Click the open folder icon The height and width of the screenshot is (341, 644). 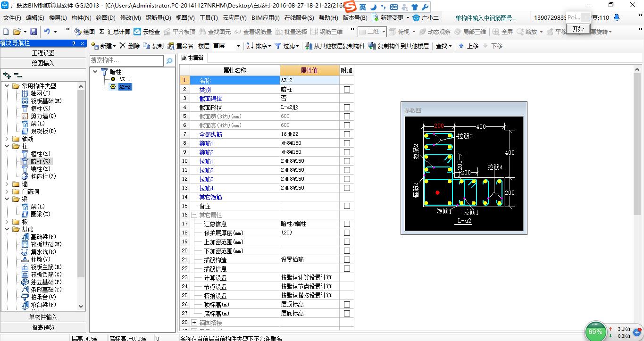point(17,32)
